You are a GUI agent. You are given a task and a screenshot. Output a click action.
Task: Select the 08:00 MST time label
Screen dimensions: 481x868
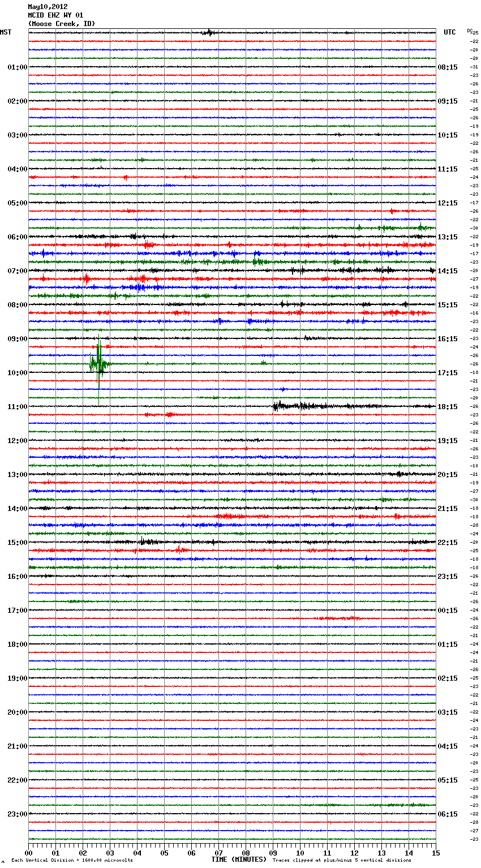point(18,305)
